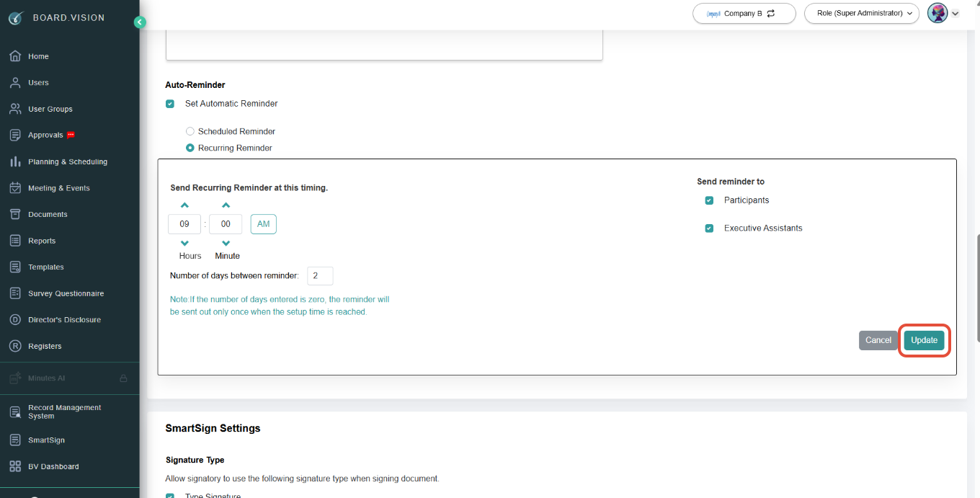Click the Cancel button
The image size is (980, 498).
point(878,340)
